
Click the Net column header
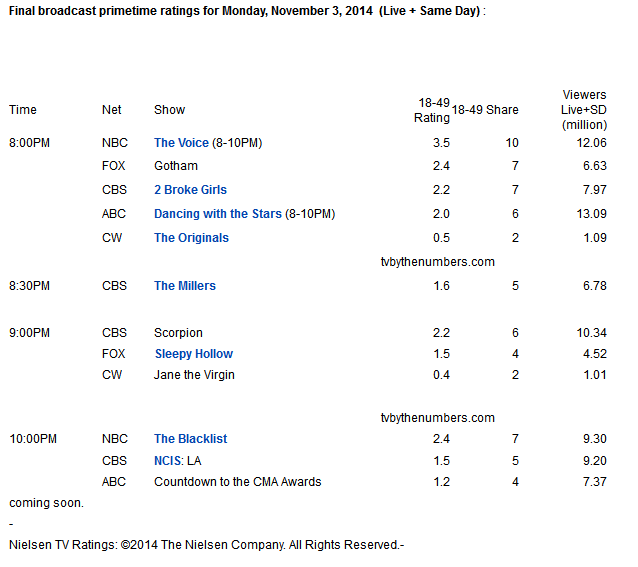112,110
